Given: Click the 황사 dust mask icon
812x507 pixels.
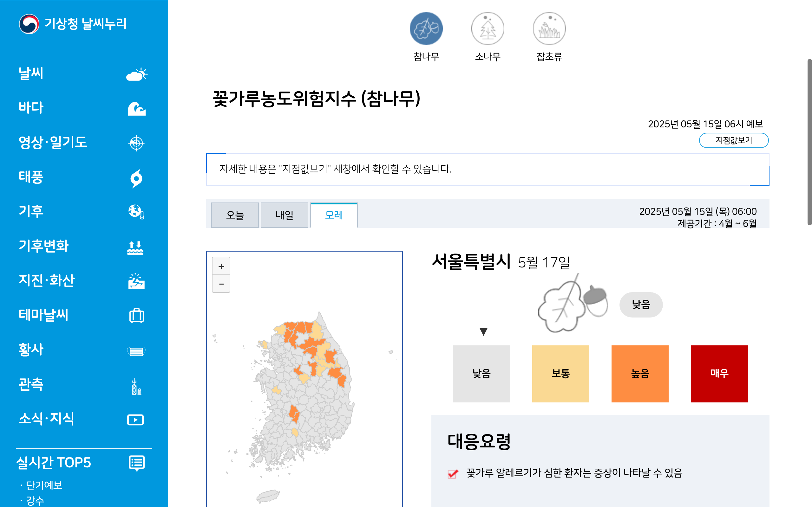Looking at the screenshot, I should (x=137, y=351).
